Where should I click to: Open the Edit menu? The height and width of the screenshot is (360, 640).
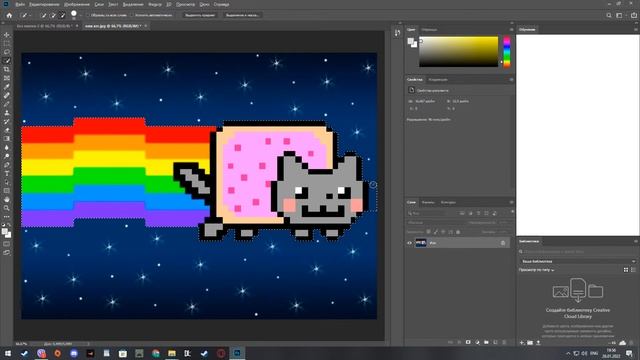coord(44,4)
